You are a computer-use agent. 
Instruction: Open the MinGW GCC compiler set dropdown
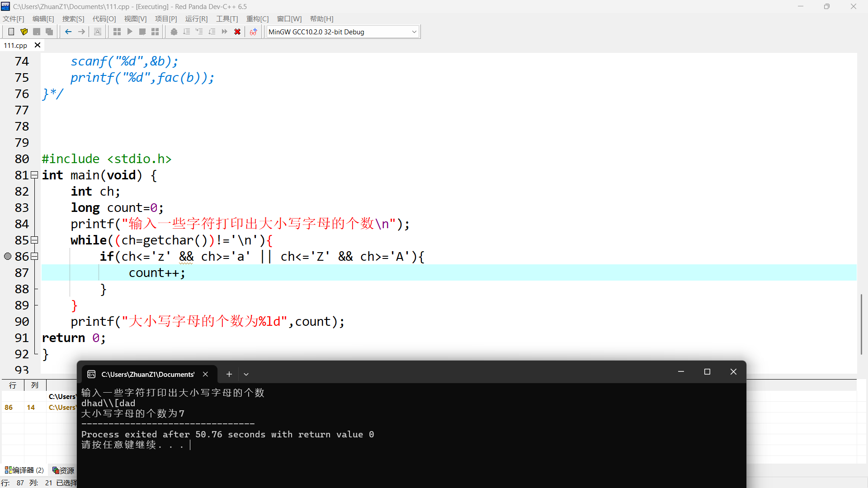tap(414, 32)
